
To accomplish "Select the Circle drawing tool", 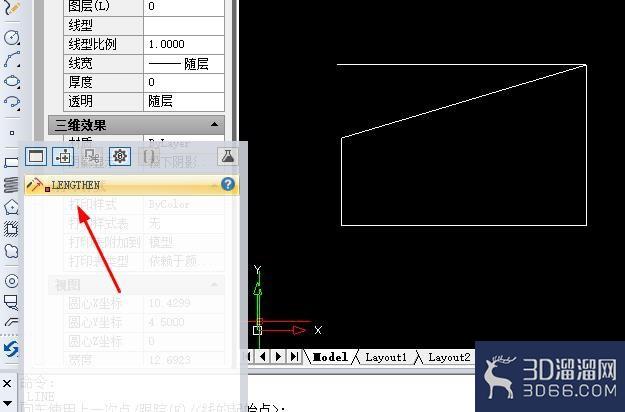I will click(12, 37).
